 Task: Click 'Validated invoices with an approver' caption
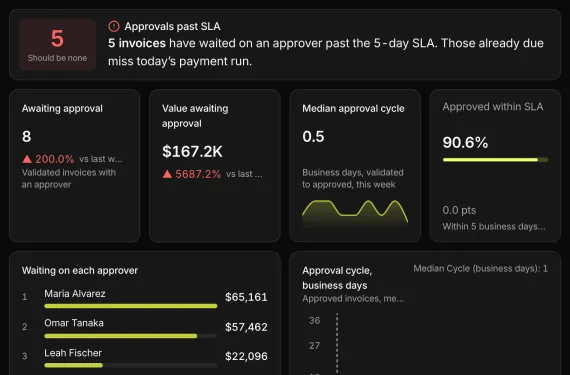(69, 178)
